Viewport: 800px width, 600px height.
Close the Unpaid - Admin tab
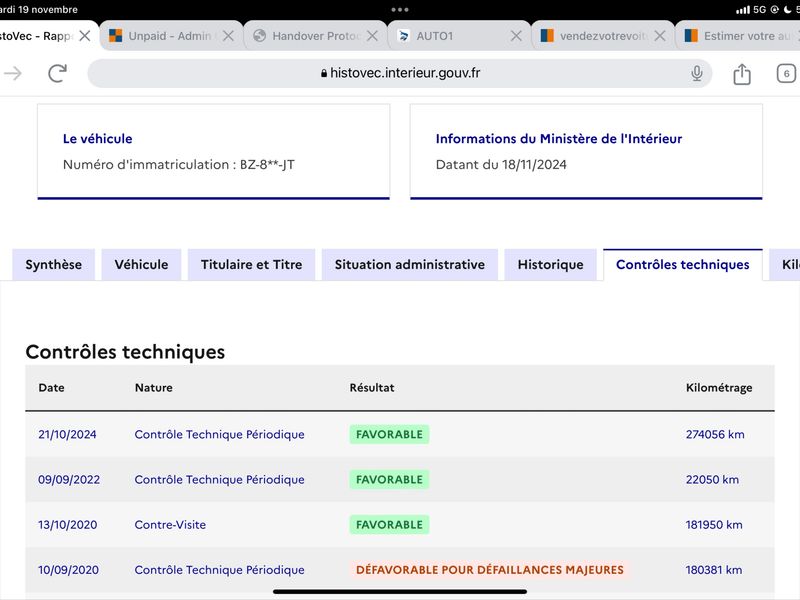[229, 36]
